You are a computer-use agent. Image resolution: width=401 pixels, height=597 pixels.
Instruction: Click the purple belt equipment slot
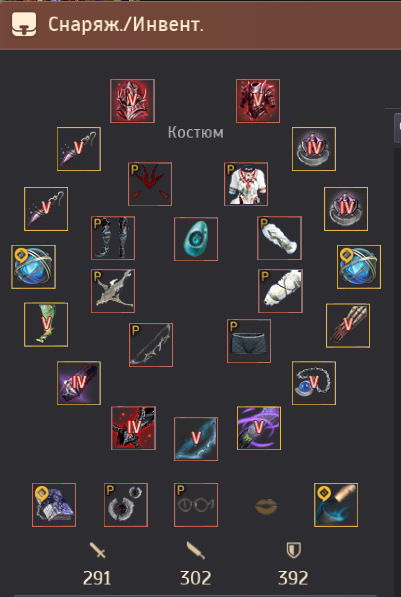(79, 383)
